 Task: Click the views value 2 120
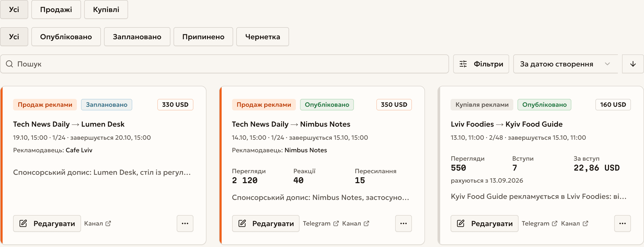(x=245, y=180)
